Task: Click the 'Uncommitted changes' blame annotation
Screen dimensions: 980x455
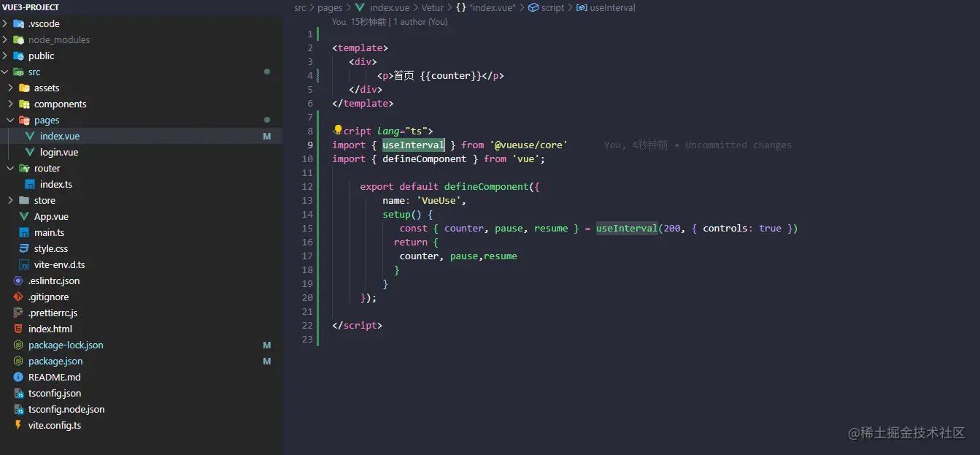Action: (x=738, y=145)
